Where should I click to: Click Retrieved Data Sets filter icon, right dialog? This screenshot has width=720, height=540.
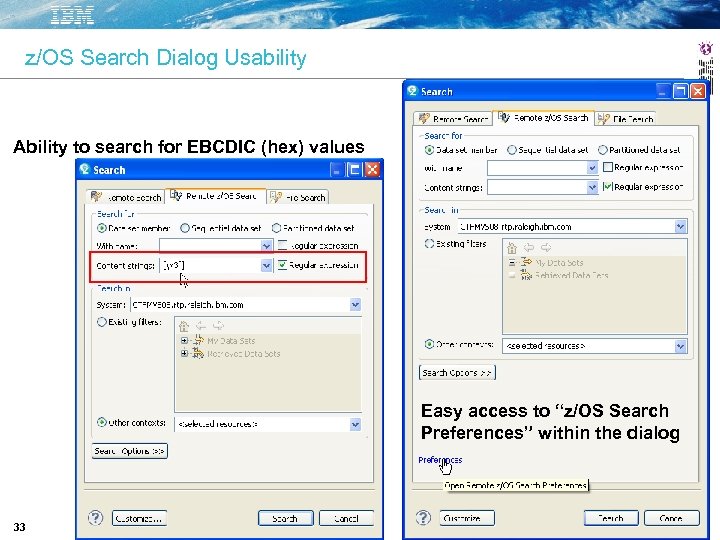526,275
